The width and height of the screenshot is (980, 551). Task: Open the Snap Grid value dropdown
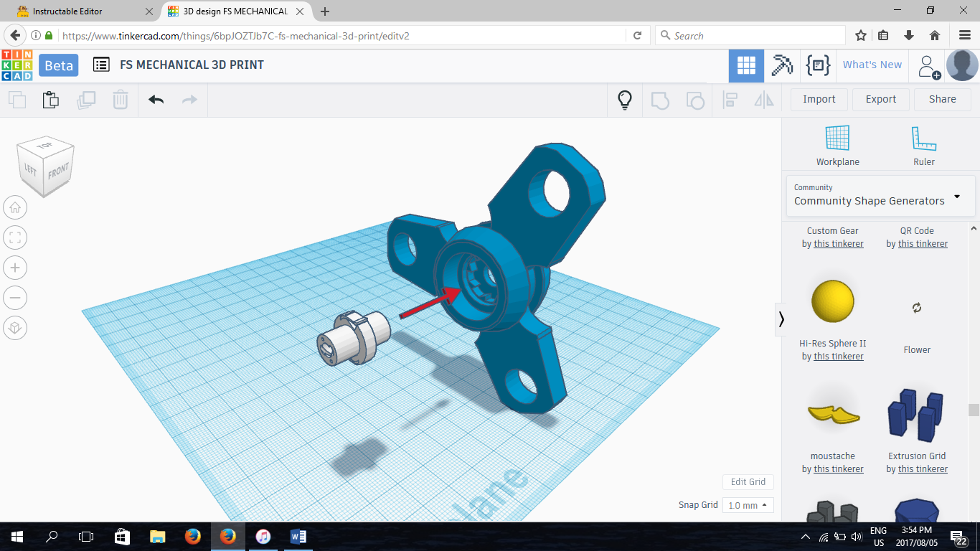tap(748, 505)
